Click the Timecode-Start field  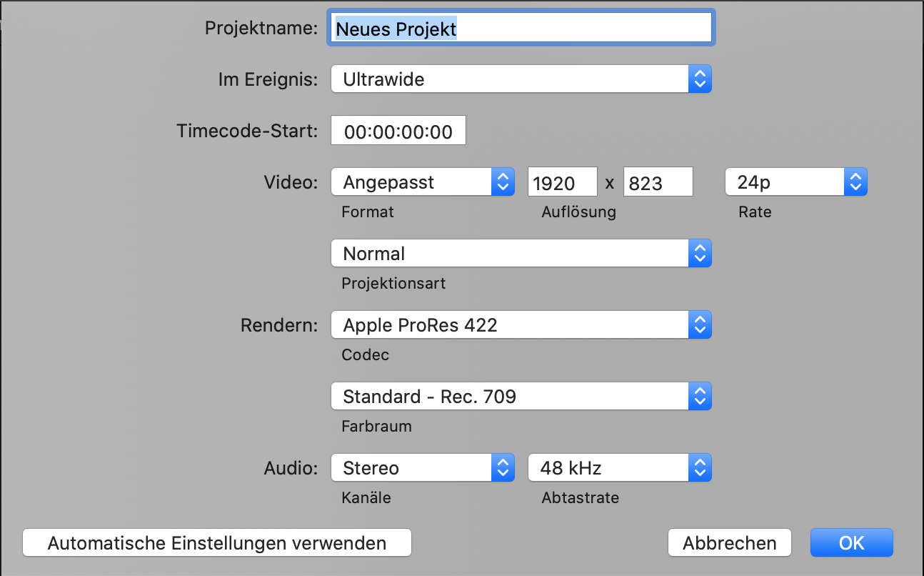(x=398, y=131)
